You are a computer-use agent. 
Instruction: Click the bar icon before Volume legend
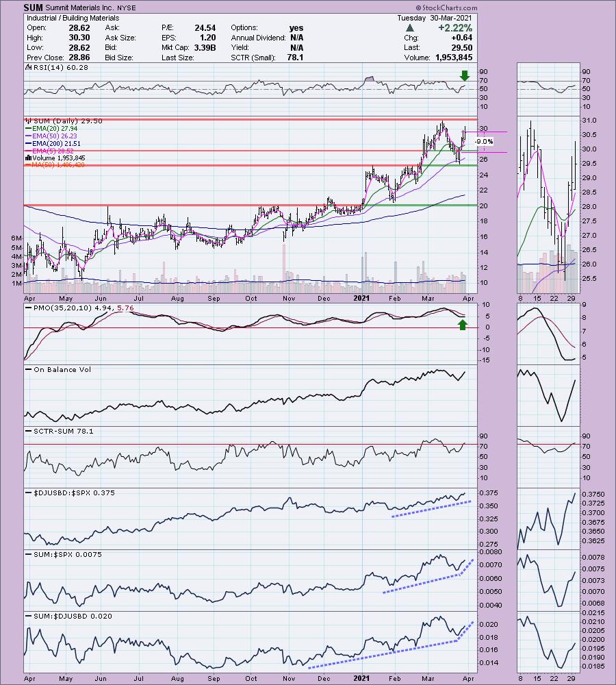[28, 158]
